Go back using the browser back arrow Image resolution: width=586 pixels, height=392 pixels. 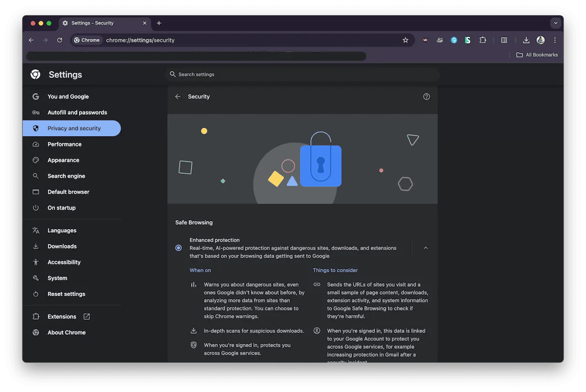click(31, 40)
